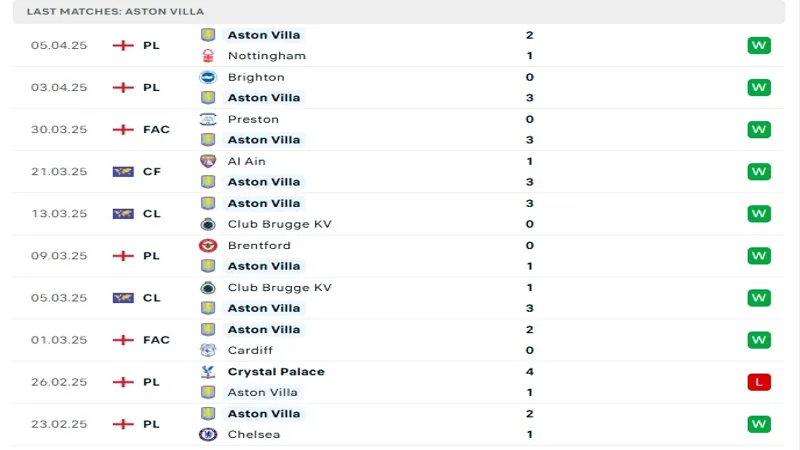Click the Crystal Palace eagle crest
The image size is (800, 450).
[x=208, y=372]
